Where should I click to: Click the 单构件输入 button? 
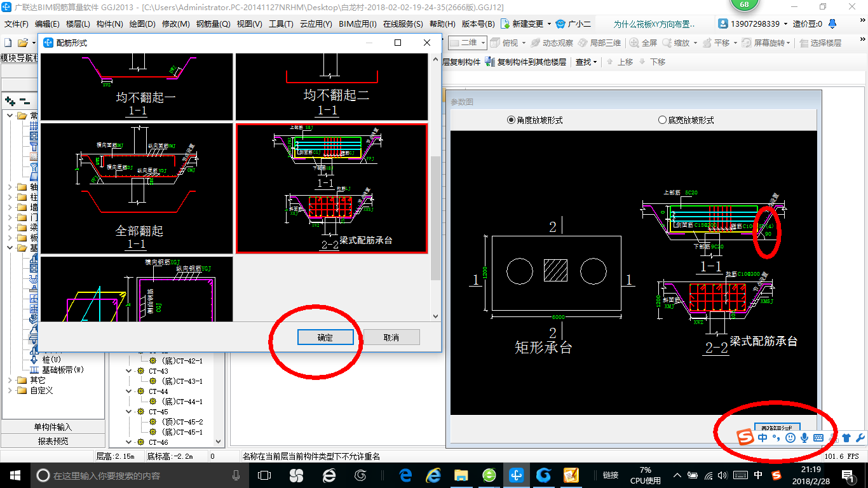click(x=53, y=427)
